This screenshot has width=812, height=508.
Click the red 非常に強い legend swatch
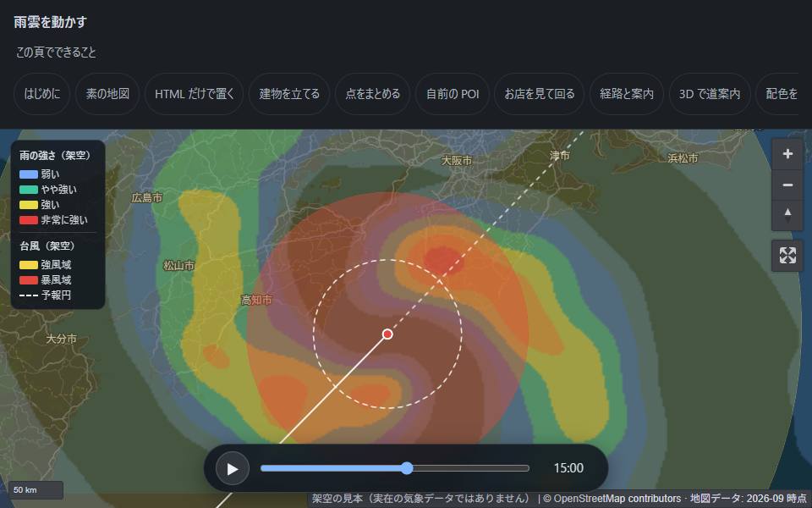tap(29, 220)
